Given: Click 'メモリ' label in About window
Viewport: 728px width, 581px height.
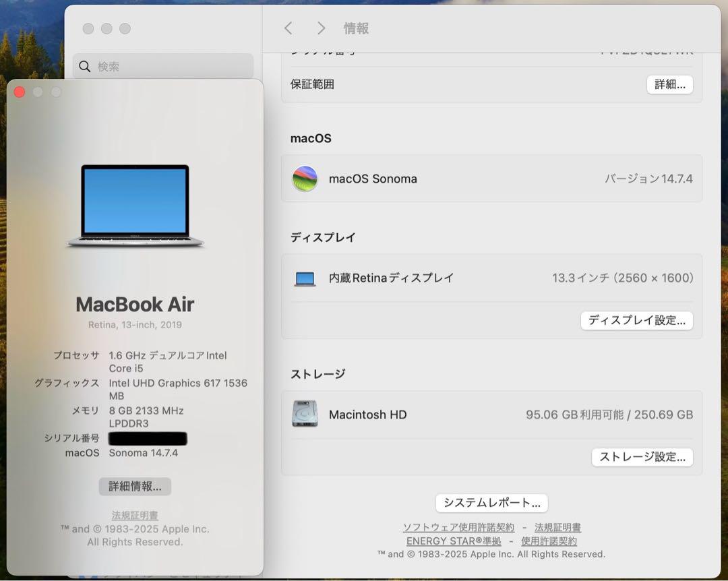Looking at the screenshot, I should 86,410.
